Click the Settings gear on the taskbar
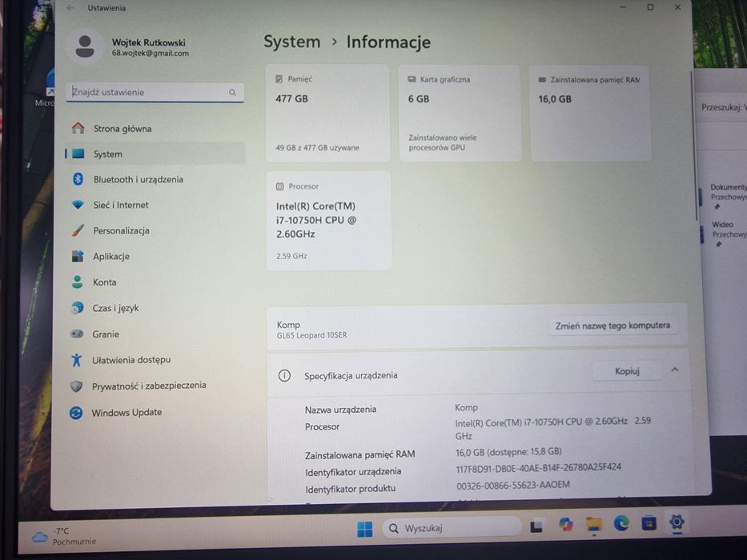 pos(677,522)
